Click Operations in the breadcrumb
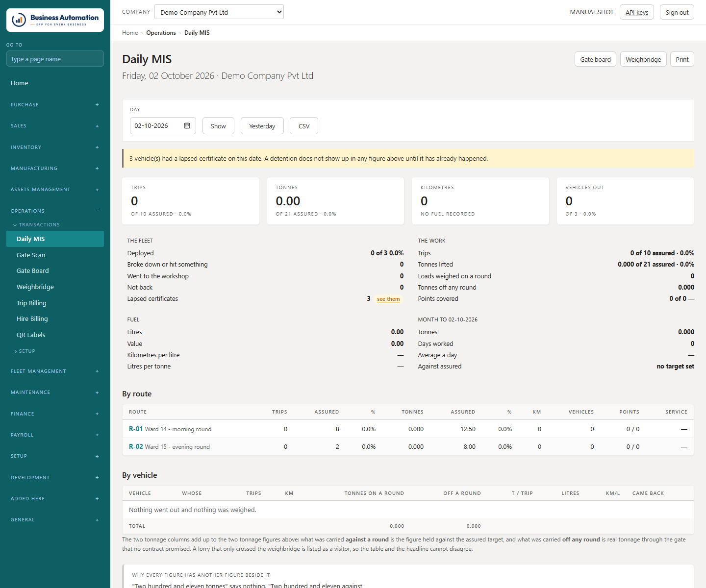706x588 pixels. [161, 33]
